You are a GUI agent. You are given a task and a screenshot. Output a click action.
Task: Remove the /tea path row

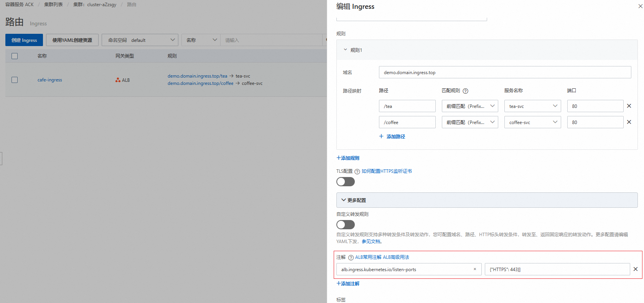tap(629, 106)
